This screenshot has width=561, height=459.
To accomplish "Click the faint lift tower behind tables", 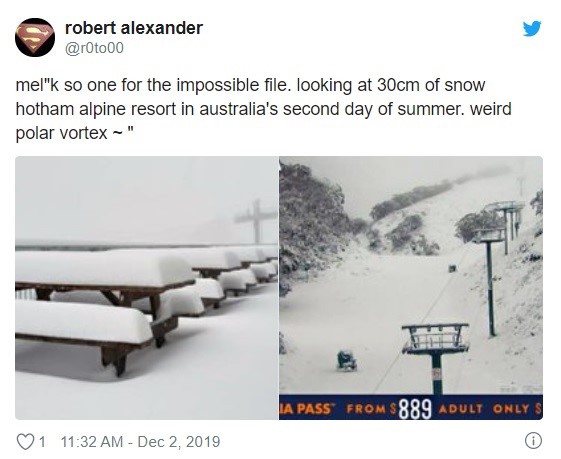I will (x=256, y=221).
